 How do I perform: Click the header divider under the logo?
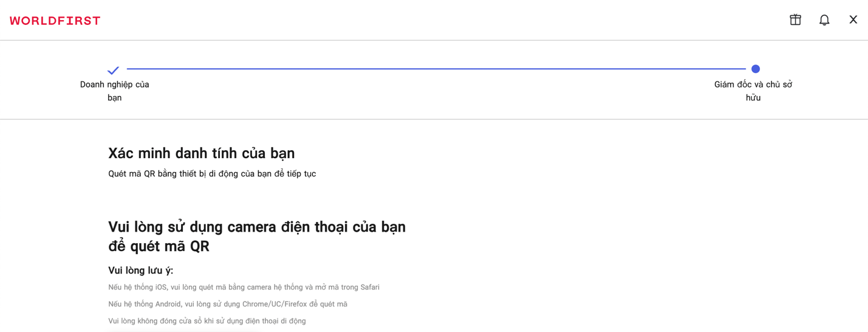pos(434,40)
